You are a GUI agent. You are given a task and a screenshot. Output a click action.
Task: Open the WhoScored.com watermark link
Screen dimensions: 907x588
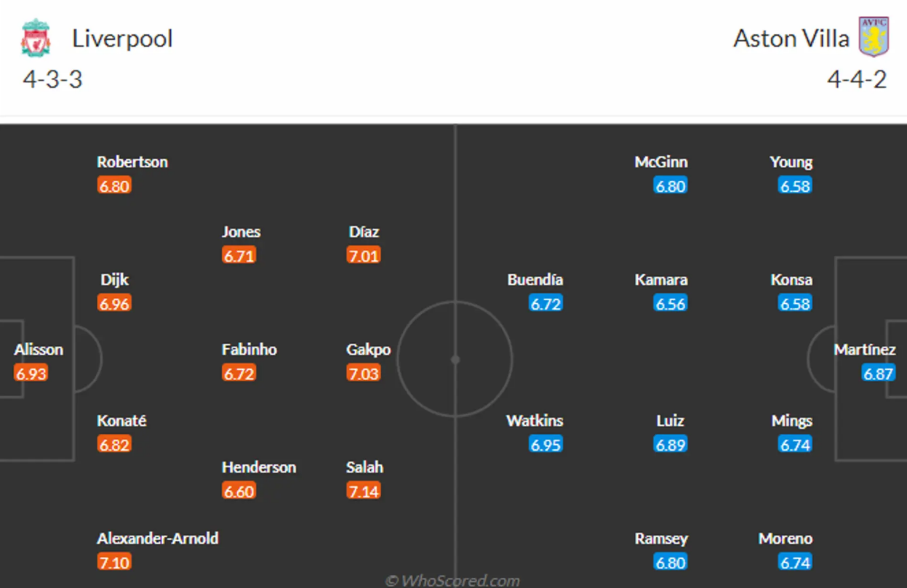tap(452, 580)
